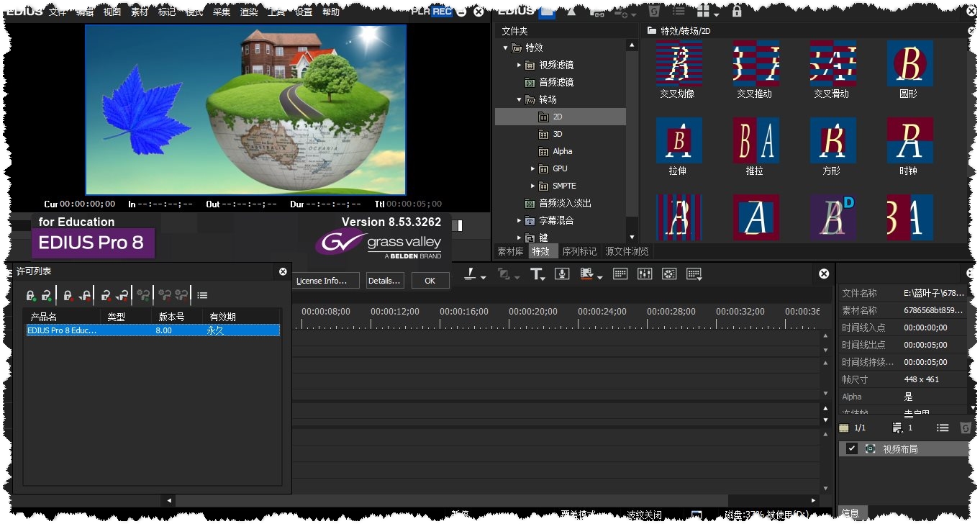Click OK in the about dialog
Viewport: 980px width, 524px height.
point(430,281)
